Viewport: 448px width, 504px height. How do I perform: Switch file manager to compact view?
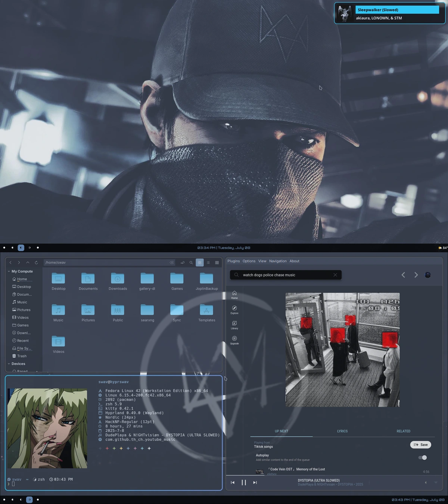pyautogui.click(x=217, y=262)
